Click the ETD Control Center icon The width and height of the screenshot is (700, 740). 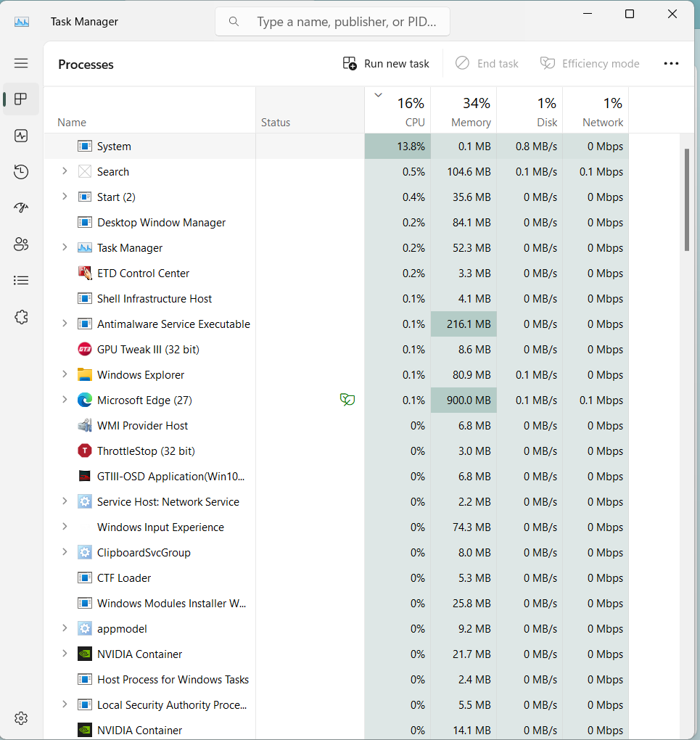pos(84,274)
